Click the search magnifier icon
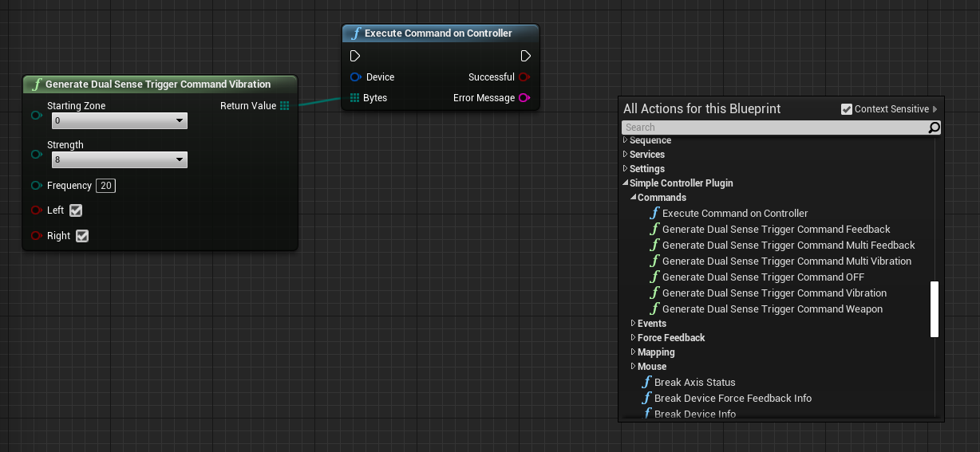 [934, 128]
